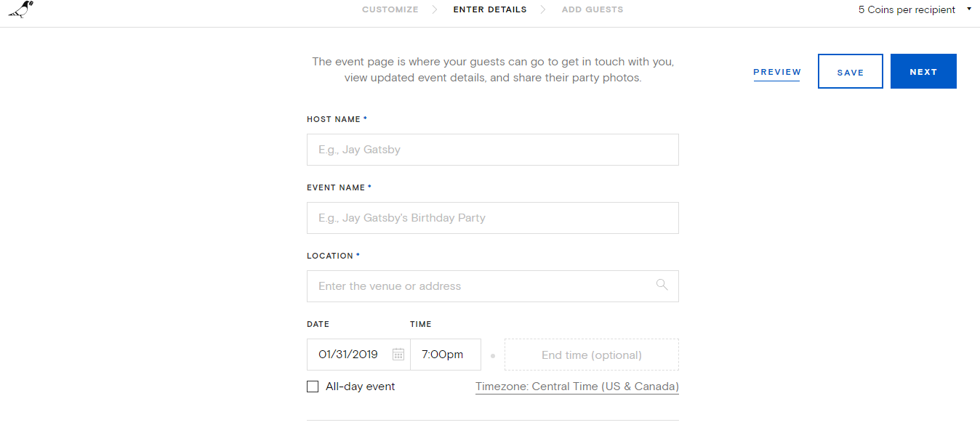Click the Event Name input field
This screenshot has width=980, height=441.
pos(492,217)
